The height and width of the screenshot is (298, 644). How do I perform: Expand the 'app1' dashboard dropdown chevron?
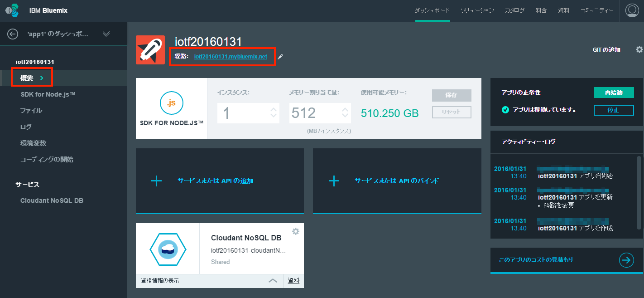pyautogui.click(x=106, y=34)
